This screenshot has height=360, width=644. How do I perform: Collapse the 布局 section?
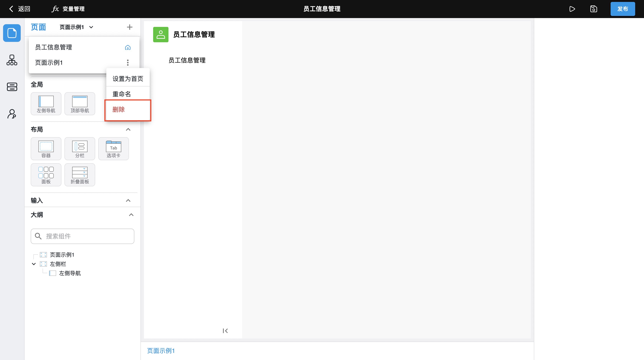tap(128, 129)
